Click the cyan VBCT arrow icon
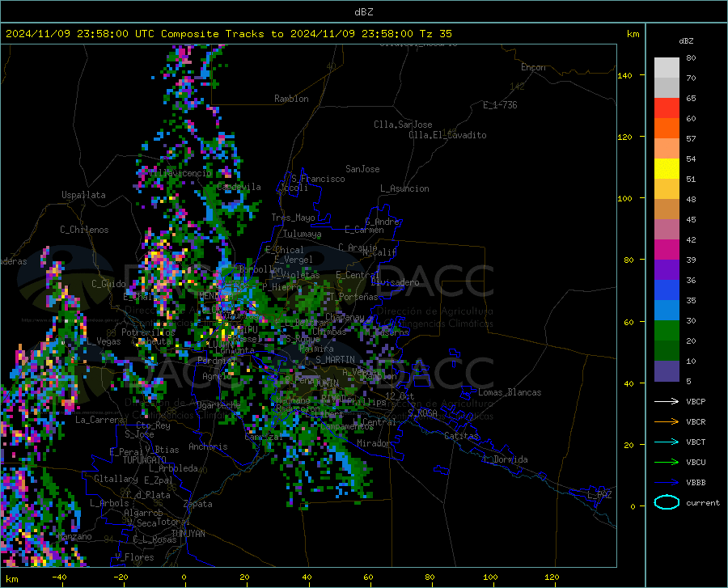 [x=667, y=442]
